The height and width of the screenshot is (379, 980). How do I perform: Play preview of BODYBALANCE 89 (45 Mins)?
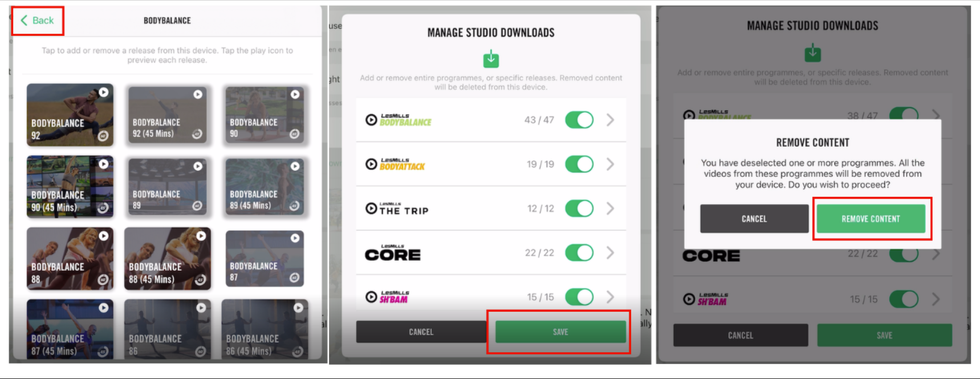click(x=295, y=166)
